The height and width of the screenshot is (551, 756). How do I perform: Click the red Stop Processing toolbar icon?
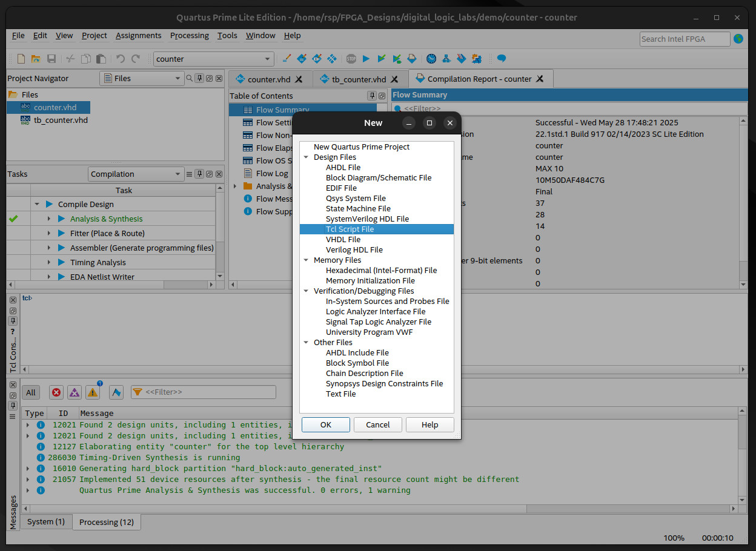[x=351, y=59]
